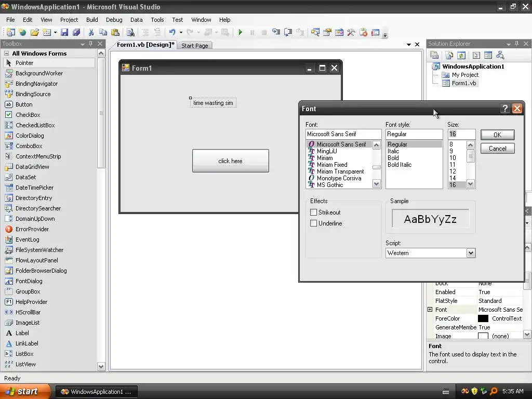Open the toolbar options overflow arrow
The height and width of the screenshot is (399, 532).
click(385, 34)
